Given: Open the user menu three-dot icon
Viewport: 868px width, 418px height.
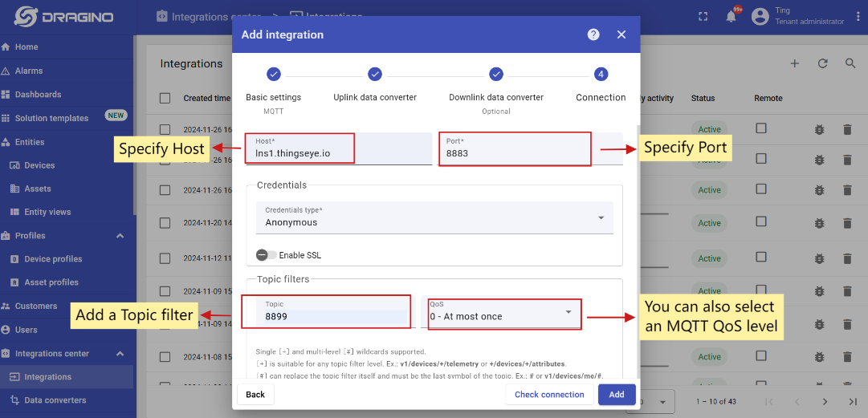Looking at the screenshot, I should [858, 17].
